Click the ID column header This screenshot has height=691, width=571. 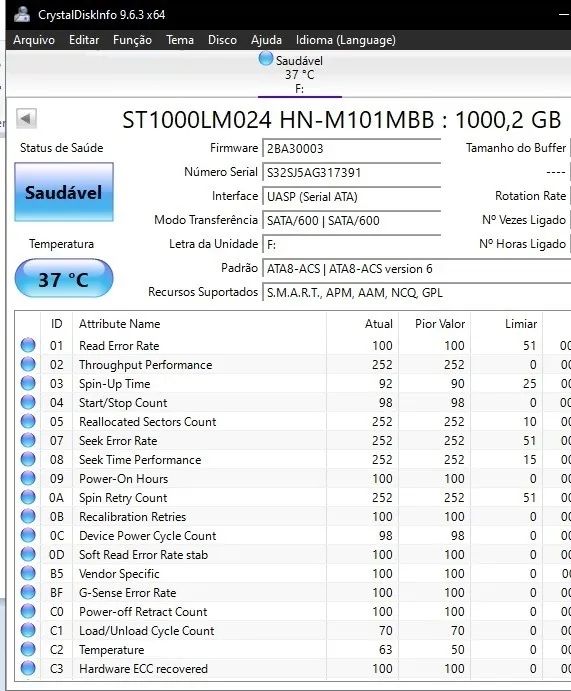(56, 324)
